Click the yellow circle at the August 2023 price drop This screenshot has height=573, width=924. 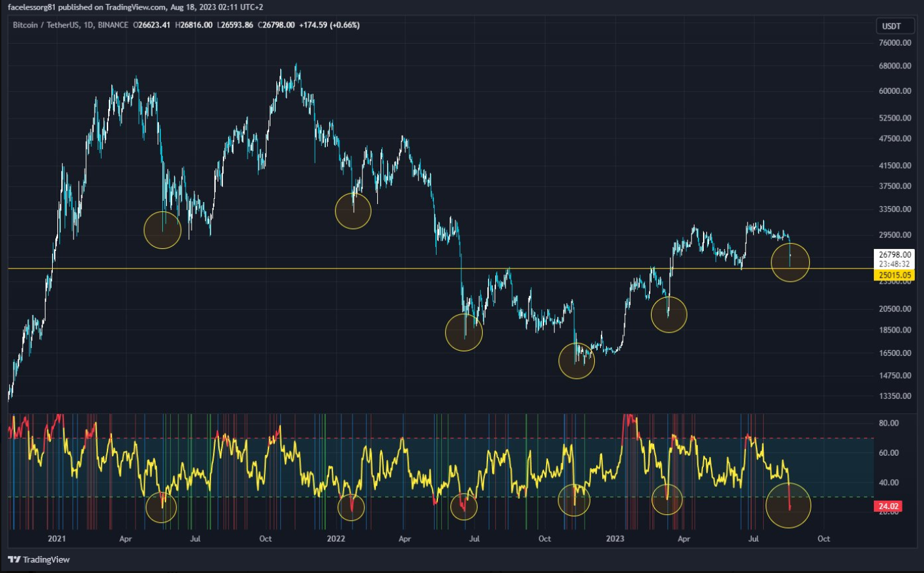pyautogui.click(x=790, y=262)
